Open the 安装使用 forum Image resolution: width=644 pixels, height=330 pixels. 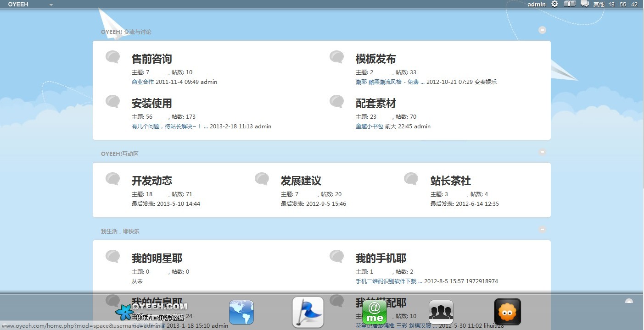pos(151,103)
